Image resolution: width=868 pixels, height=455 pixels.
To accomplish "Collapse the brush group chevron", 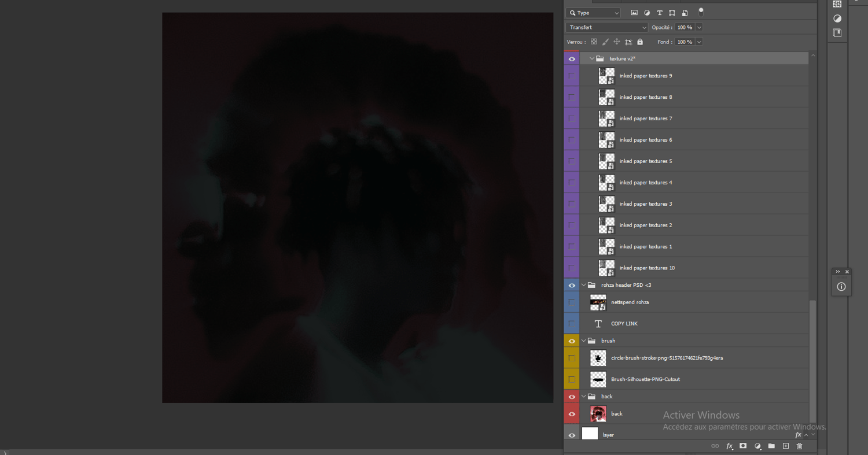I will [584, 341].
